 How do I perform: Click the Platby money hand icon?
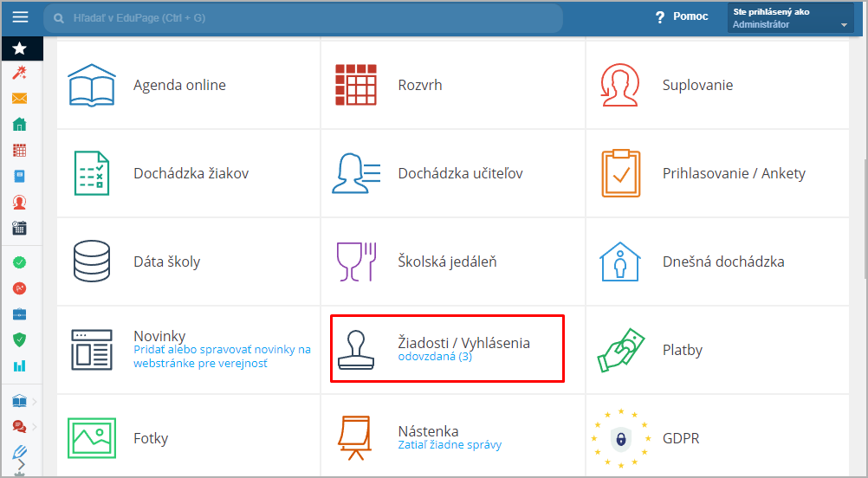(620, 350)
